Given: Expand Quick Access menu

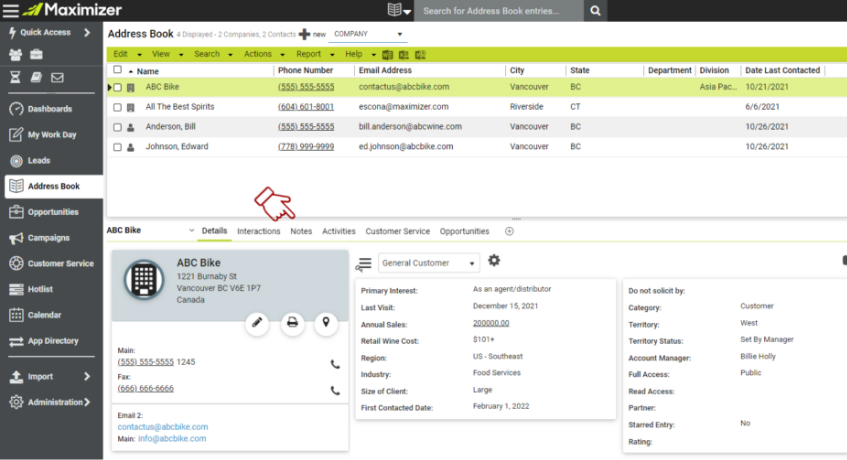Looking at the screenshot, I should coord(87,32).
